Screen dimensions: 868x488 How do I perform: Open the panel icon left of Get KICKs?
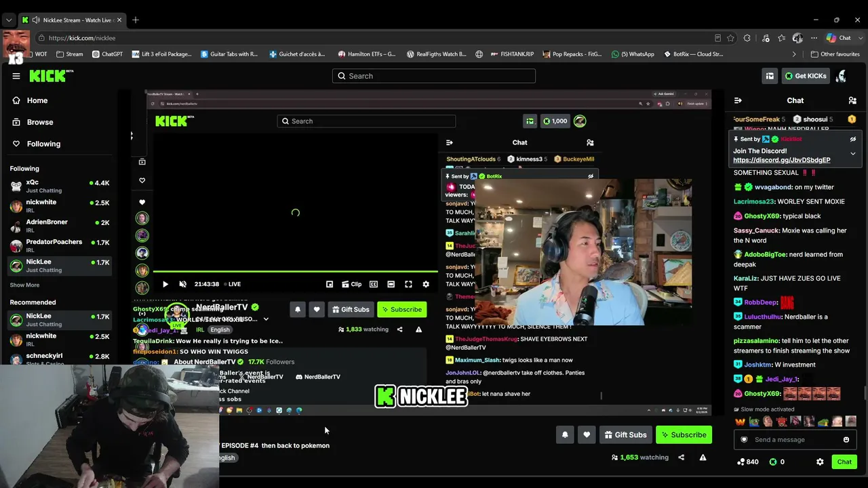click(770, 76)
